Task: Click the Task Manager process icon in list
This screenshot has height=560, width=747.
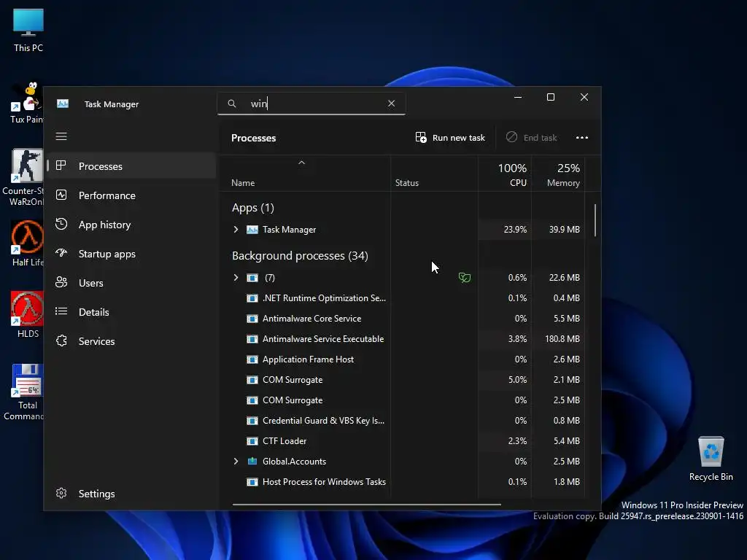Action: (x=252, y=230)
